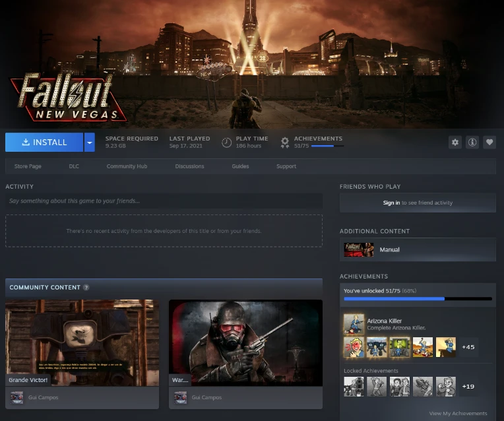Switch to the Community Hub tab
This screenshot has height=421, width=504.
pos(127,166)
